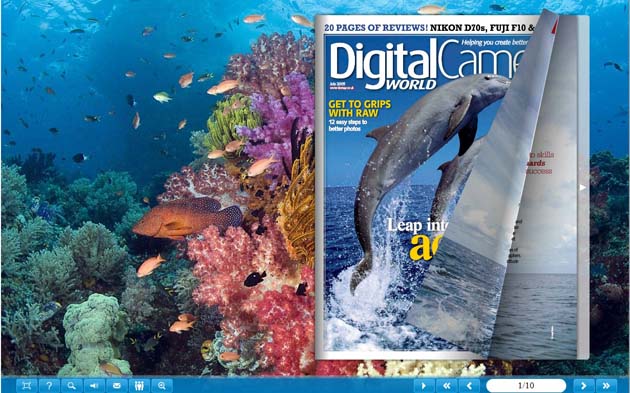Image resolution: width=630 pixels, height=393 pixels.
Task: Go to the next page
Action: point(584,386)
